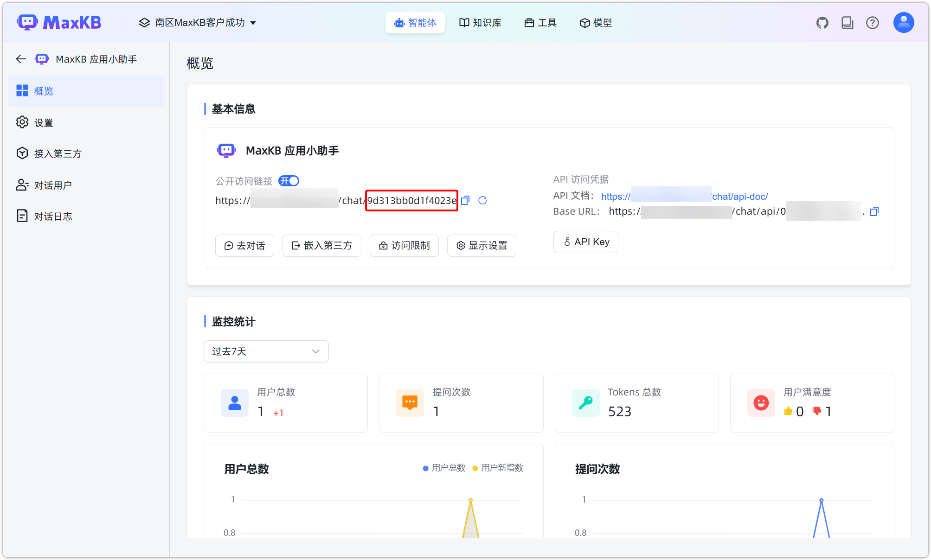Click the help question mark icon
This screenshot has width=931, height=560.
pos(873,22)
